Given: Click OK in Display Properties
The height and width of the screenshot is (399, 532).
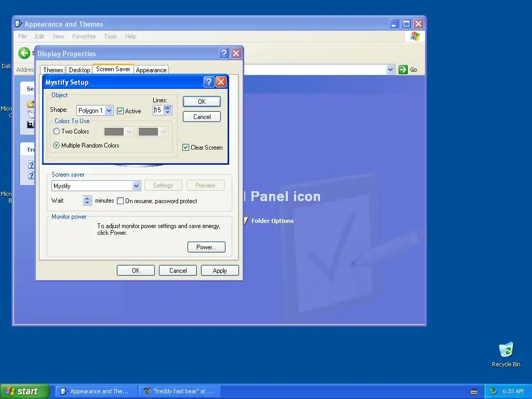Looking at the screenshot, I should click(x=136, y=270).
